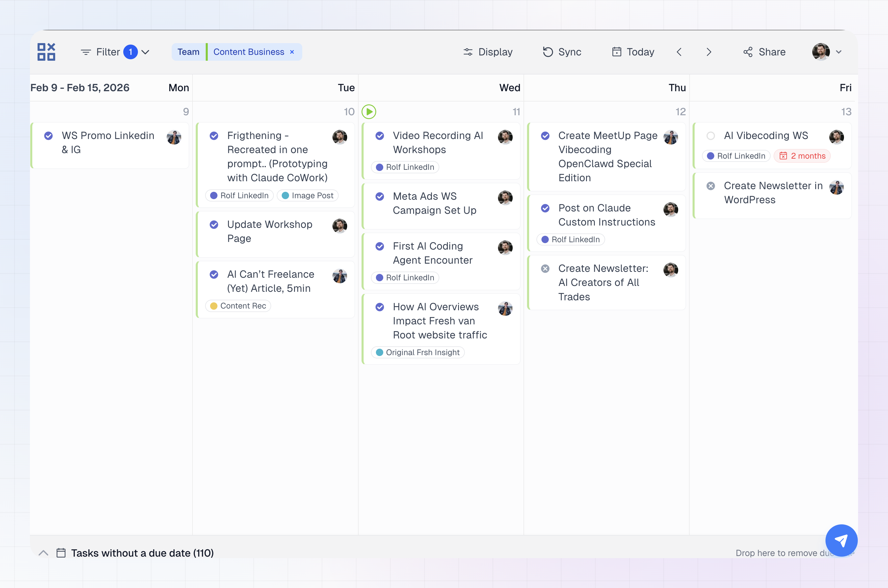Uncheck How AI Overviews Impact task
The height and width of the screenshot is (588, 888).
coord(380,307)
